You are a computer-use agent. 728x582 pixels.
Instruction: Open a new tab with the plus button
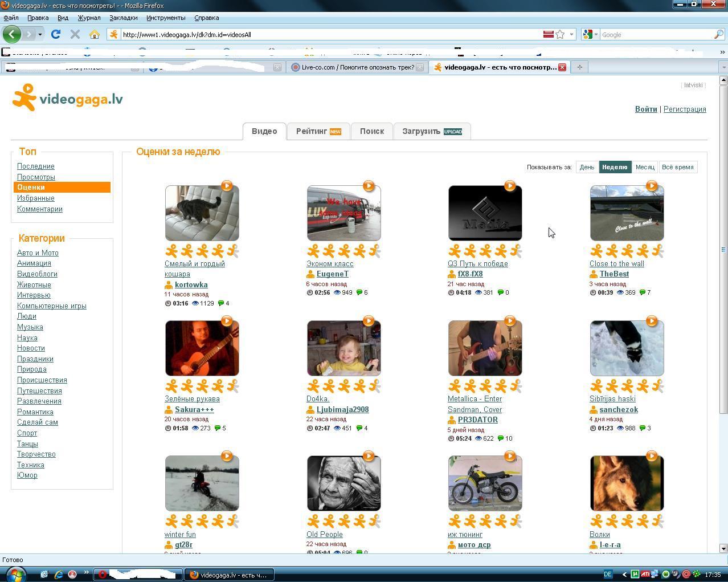pos(579,67)
